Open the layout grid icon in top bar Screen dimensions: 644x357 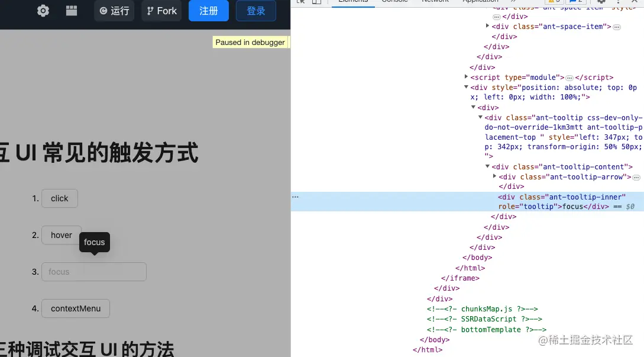[72, 11]
